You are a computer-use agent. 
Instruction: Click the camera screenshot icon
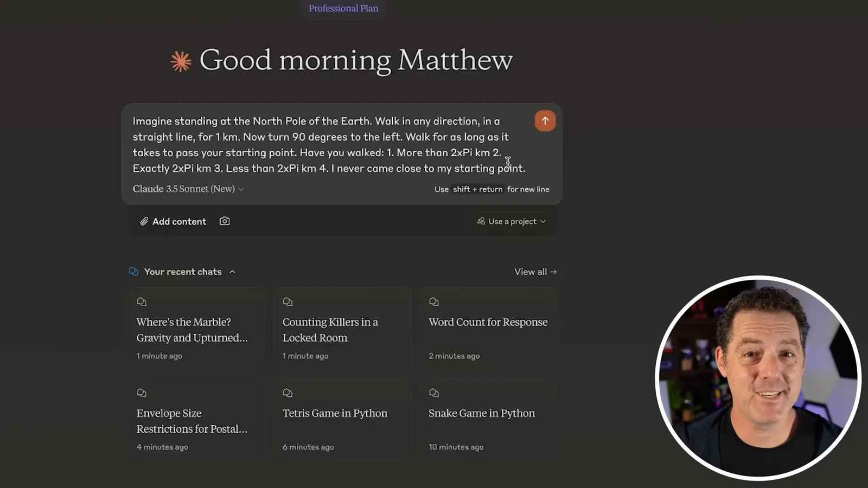[225, 221]
